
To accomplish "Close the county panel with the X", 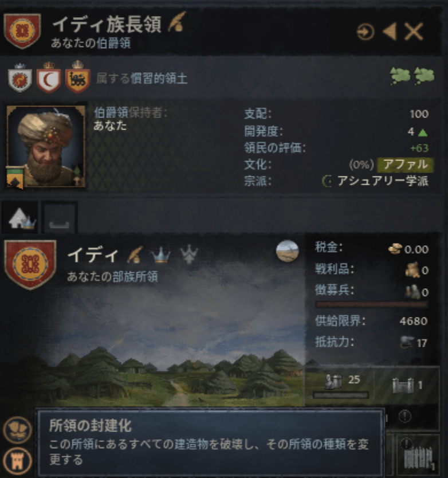I will click(x=414, y=32).
